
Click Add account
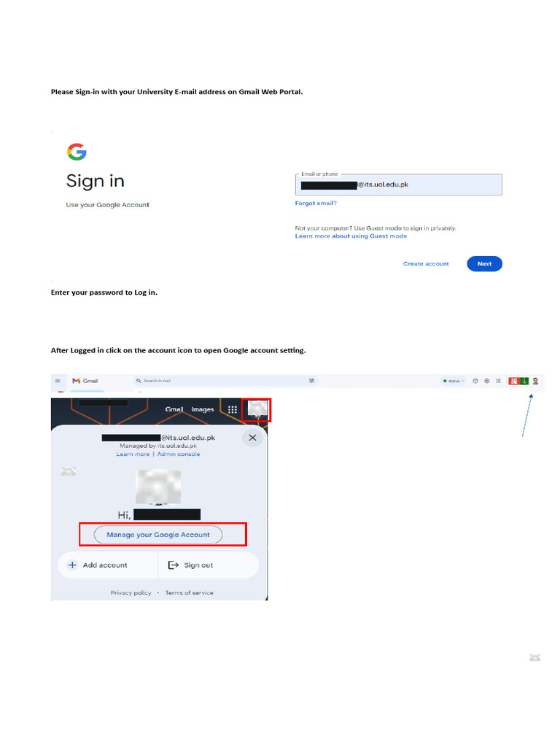point(98,565)
